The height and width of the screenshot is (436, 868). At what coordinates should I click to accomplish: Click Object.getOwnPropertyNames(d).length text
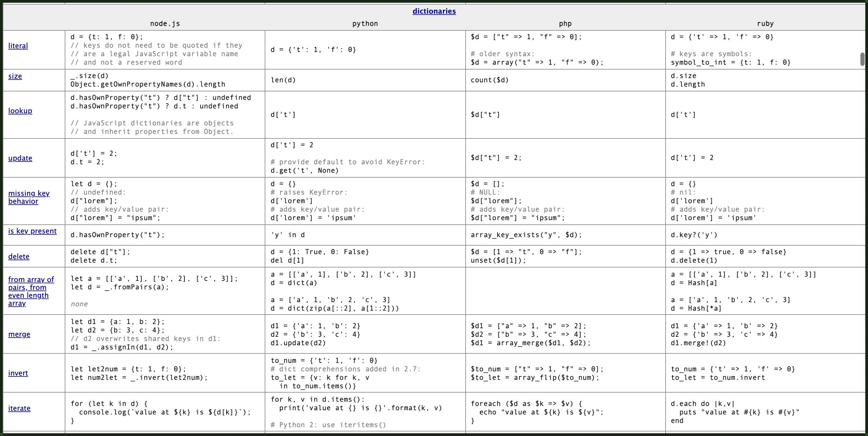pos(148,84)
